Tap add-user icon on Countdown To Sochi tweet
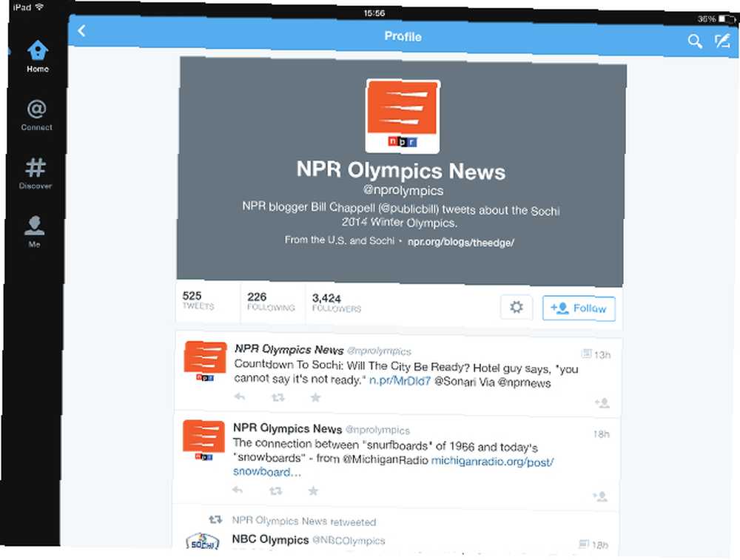 (x=602, y=403)
